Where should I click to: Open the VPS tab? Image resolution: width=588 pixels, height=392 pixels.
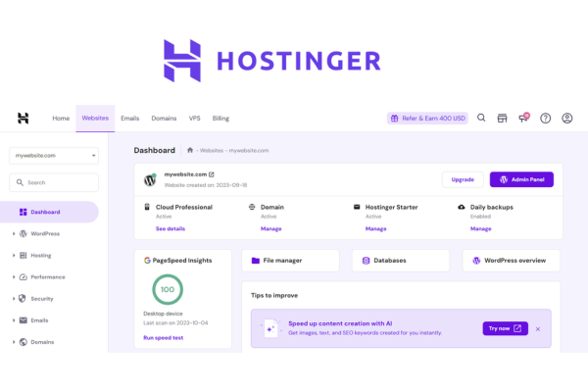pos(194,119)
